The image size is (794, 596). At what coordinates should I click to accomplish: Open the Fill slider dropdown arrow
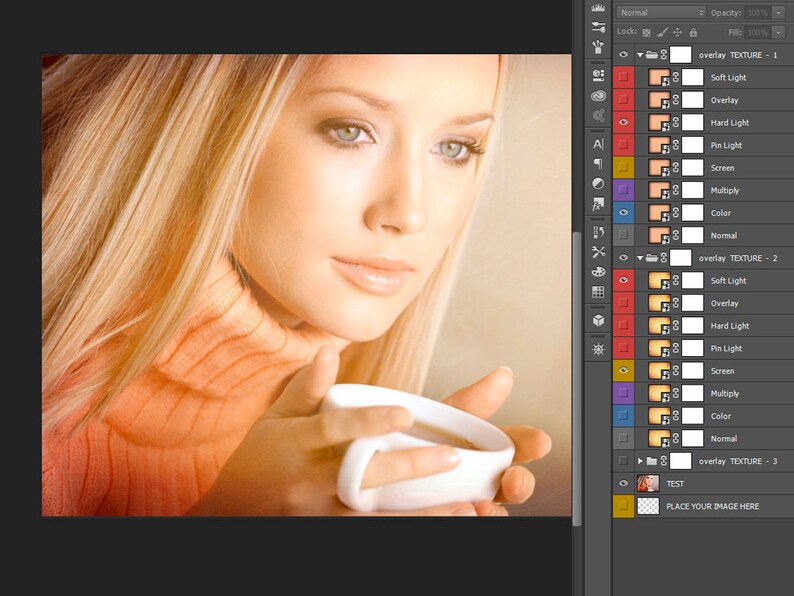(x=778, y=32)
